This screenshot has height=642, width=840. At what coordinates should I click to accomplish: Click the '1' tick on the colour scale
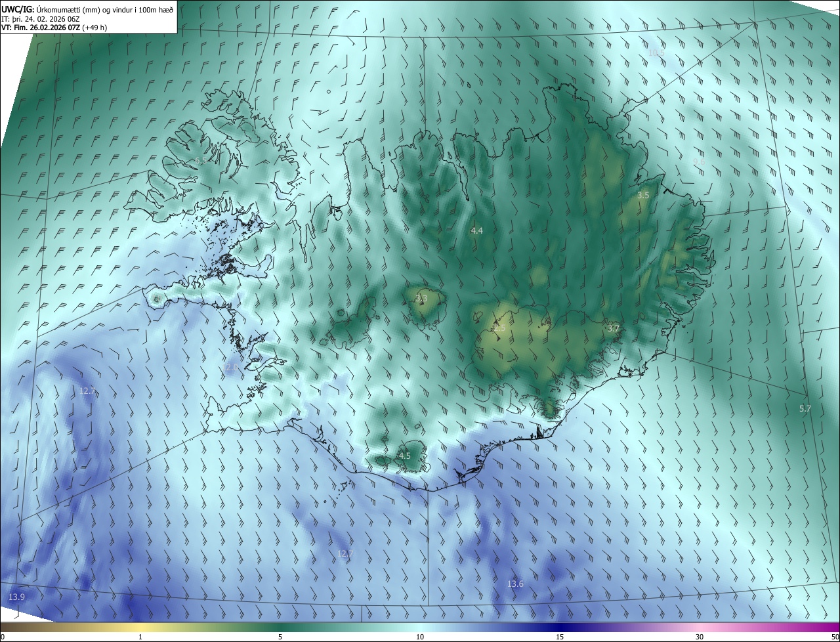[x=140, y=637]
